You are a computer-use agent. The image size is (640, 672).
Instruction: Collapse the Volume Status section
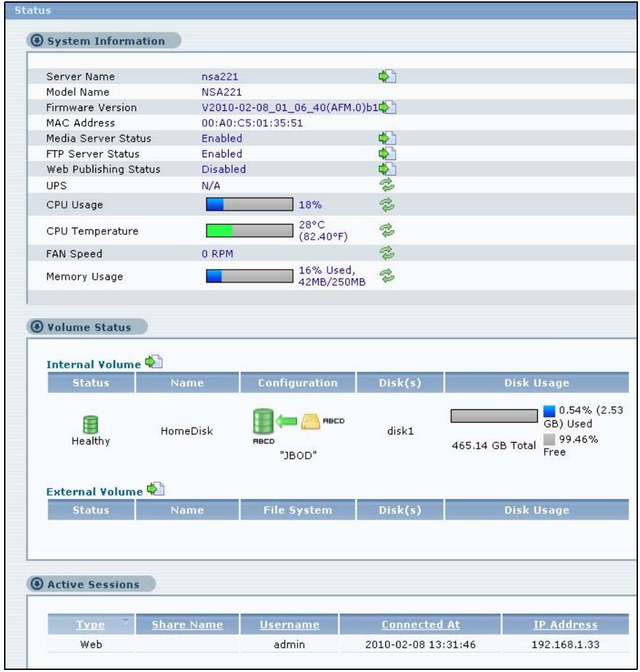[37, 327]
